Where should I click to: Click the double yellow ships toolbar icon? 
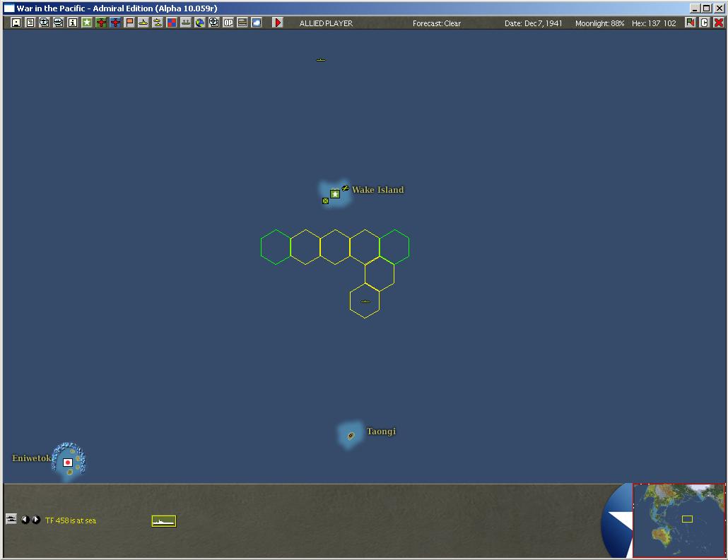(x=158, y=23)
